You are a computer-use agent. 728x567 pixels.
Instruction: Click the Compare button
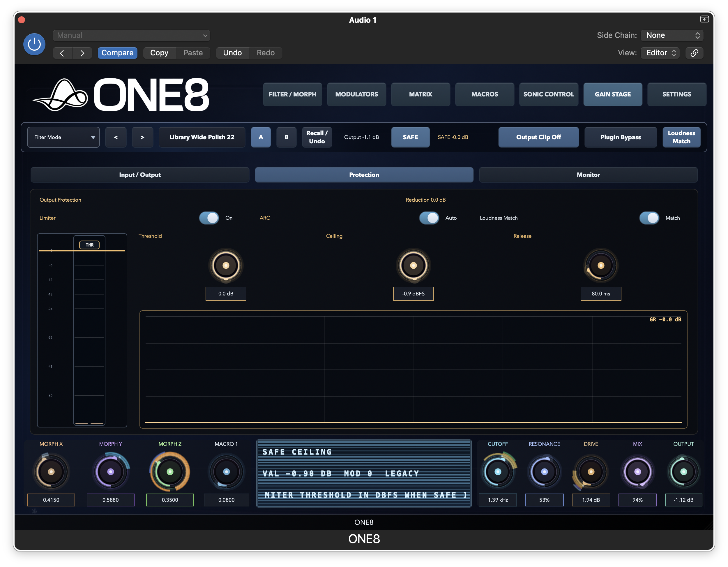(x=117, y=53)
